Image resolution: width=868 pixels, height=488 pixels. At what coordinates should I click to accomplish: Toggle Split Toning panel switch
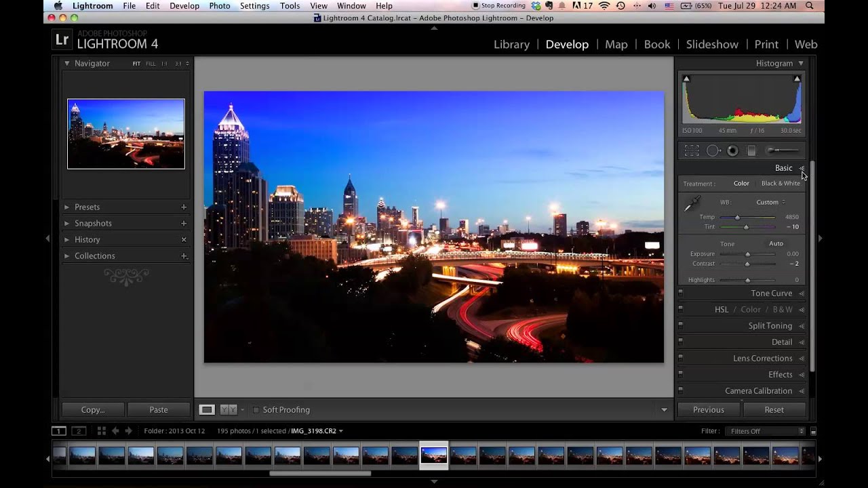pyautogui.click(x=681, y=325)
